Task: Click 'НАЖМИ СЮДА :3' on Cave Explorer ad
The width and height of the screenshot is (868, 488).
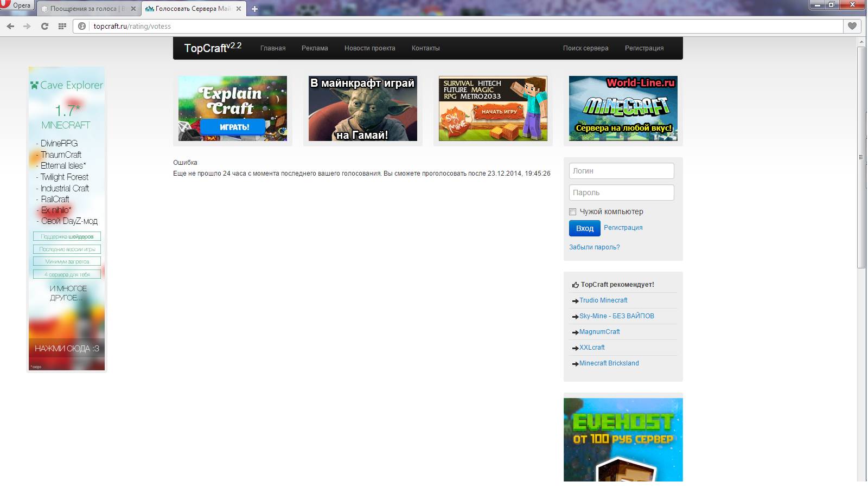Action: click(x=67, y=349)
